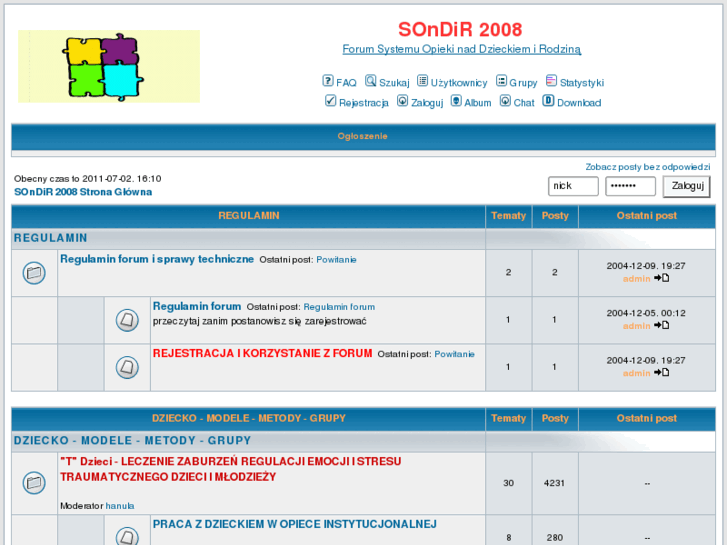Click the Zaloguj login button
Image resolution: width=727 pixels, height=545 pixels.
(x=687, y=186)
